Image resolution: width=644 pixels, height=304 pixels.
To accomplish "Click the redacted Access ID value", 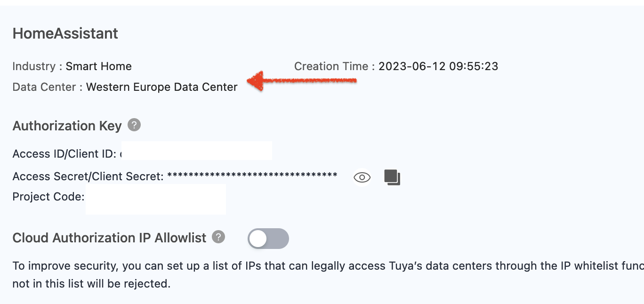I will [x=197, y=151].
